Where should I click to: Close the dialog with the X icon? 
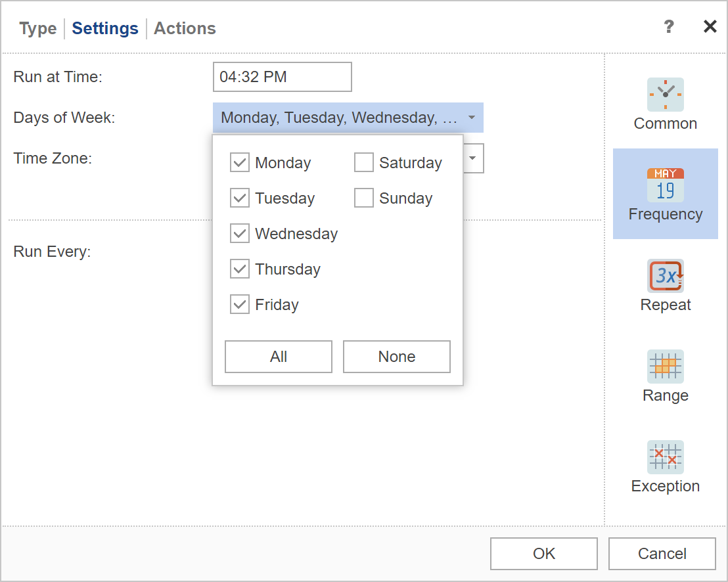click(710, 26)
